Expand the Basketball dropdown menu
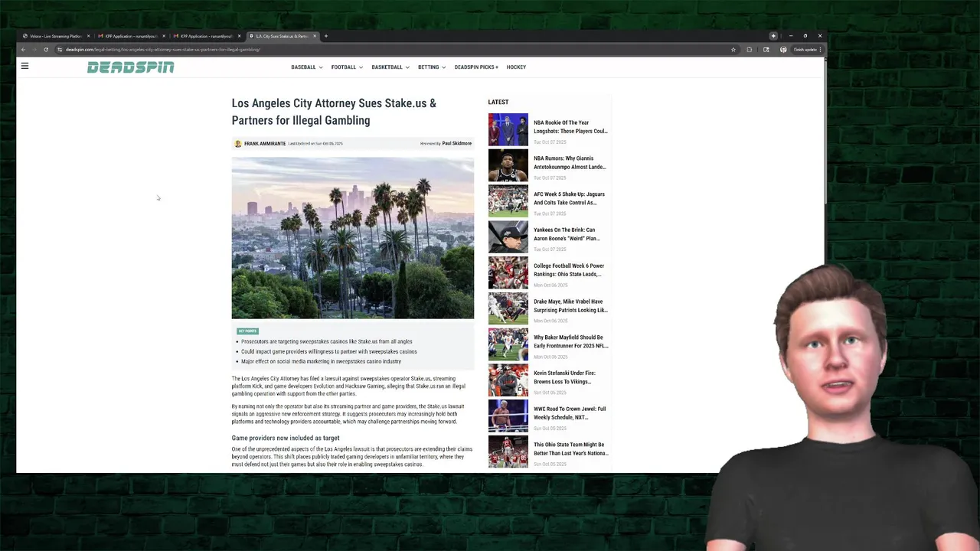The width and height of the screenshot is (980, 551). click(x=390, y=67)
